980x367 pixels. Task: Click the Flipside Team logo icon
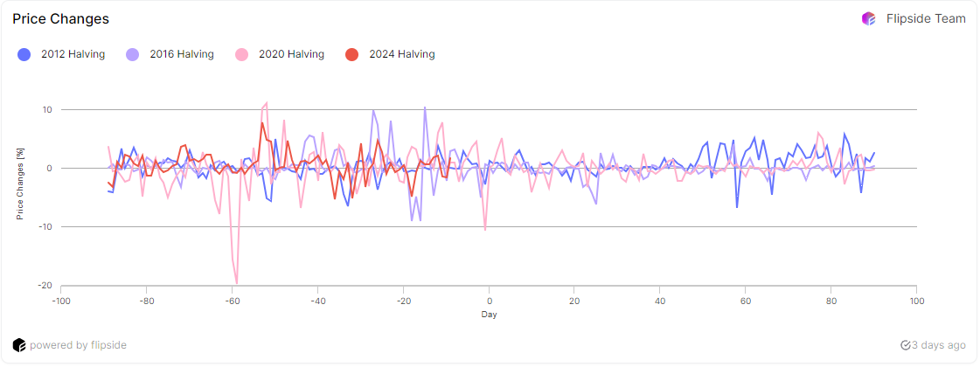coord(868,18)
